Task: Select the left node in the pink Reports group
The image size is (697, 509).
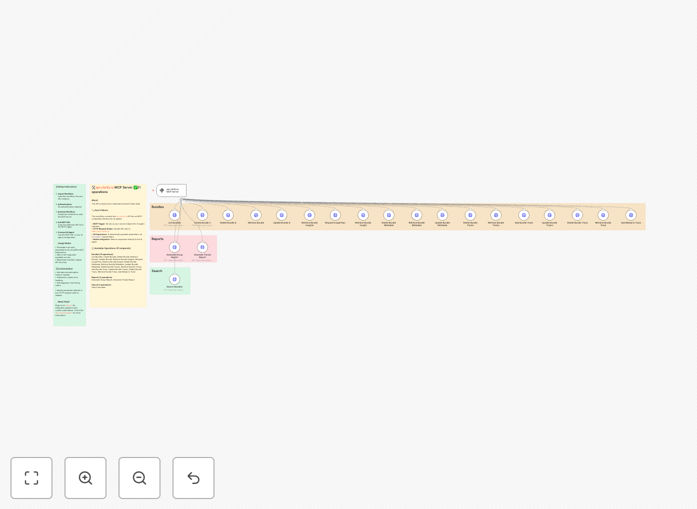Action: [174, 247]
